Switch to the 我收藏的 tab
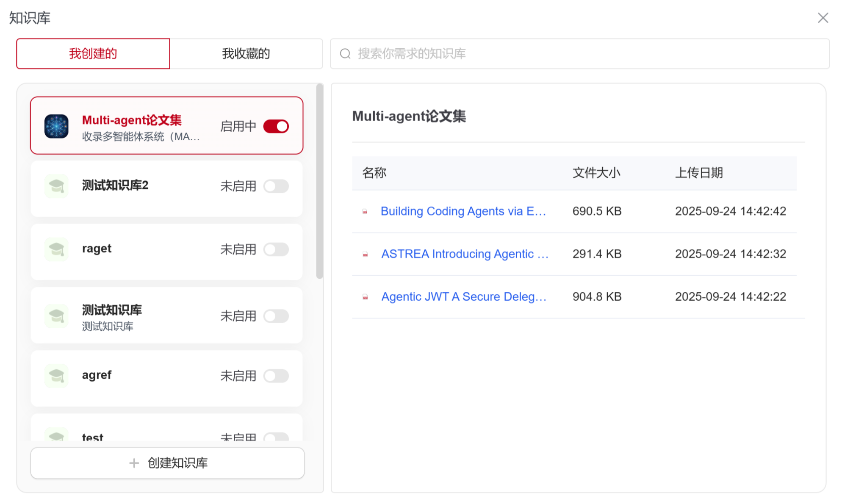This screenshot has width=842, height=504. tap(246, 54)
